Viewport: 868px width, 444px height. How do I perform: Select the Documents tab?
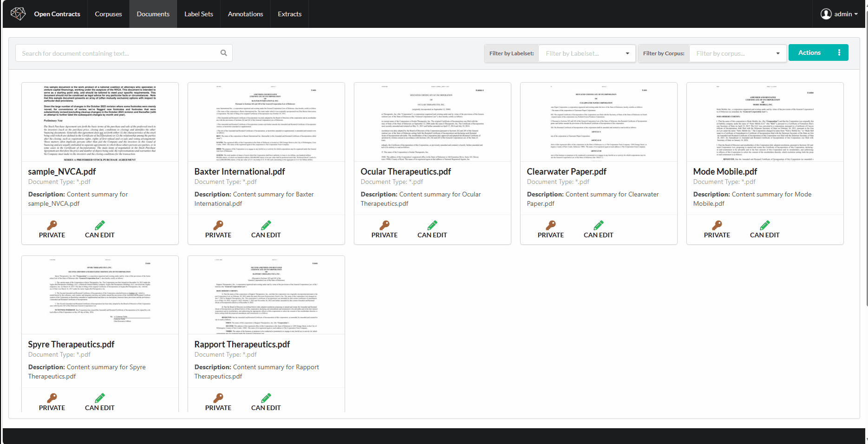click(x=153, y=14)
